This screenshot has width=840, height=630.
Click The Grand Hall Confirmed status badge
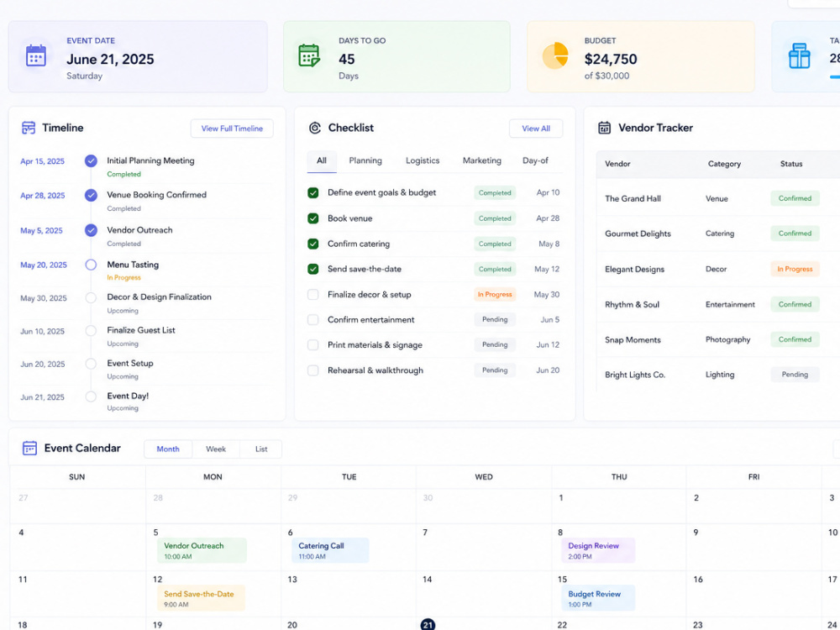pos(795,198)
